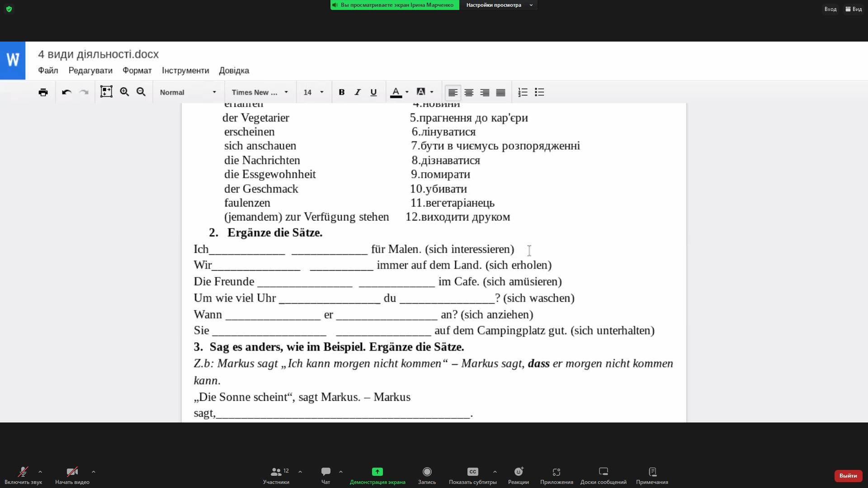Click the screen sharing notification banner
The width and height of the screenshot is (868, 488).
(x=395, y=5)
